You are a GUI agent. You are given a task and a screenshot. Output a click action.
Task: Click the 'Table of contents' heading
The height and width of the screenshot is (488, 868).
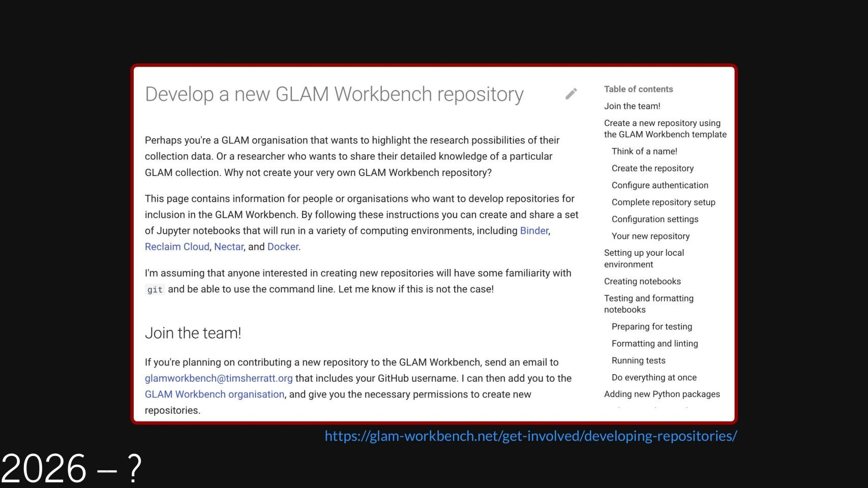coord(638,89)
